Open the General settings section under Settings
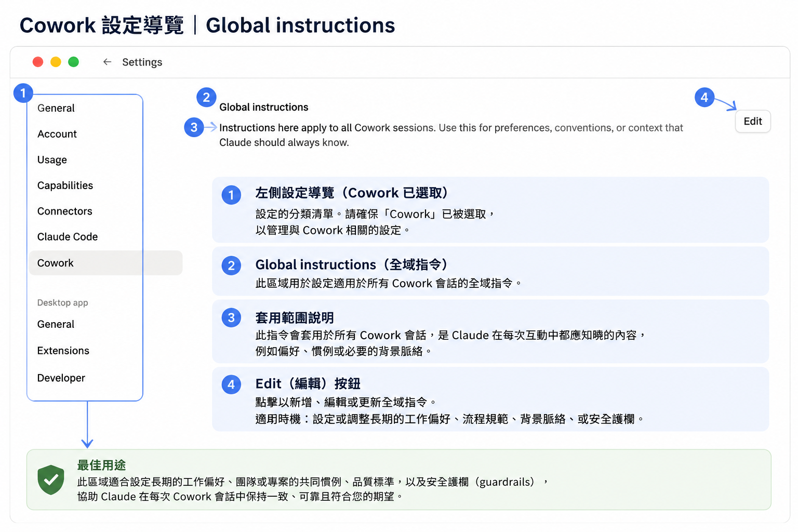The image size is (798, 532). pos(56,108)
